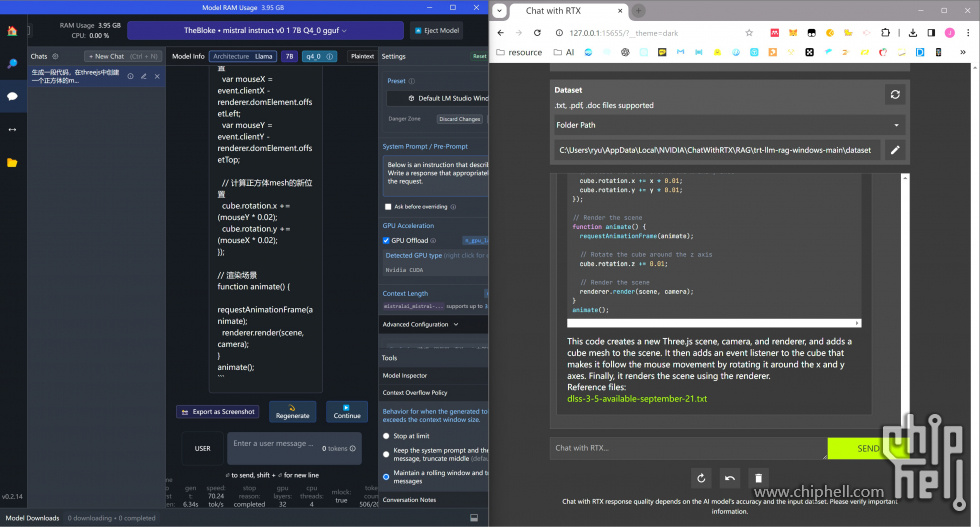
Task: Click the Regenerate button
Action: 292,412
